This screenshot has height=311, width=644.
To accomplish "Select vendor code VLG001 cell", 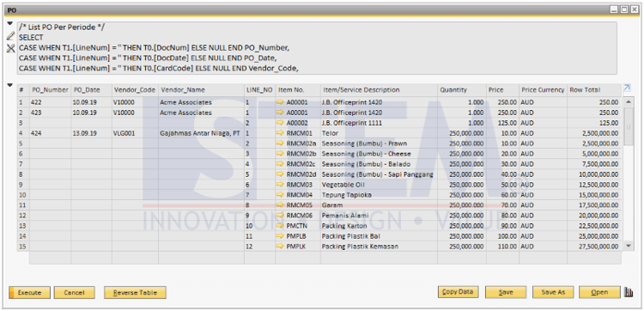I will click(x=135, y=133).
